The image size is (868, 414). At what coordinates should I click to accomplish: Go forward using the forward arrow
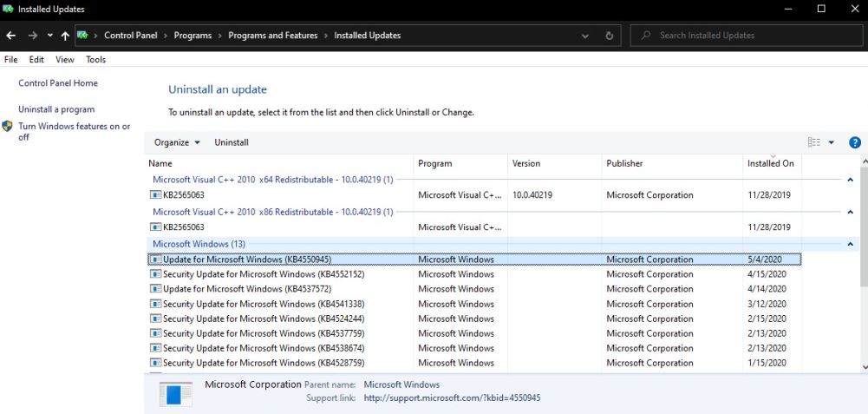[x=33, y=36]
